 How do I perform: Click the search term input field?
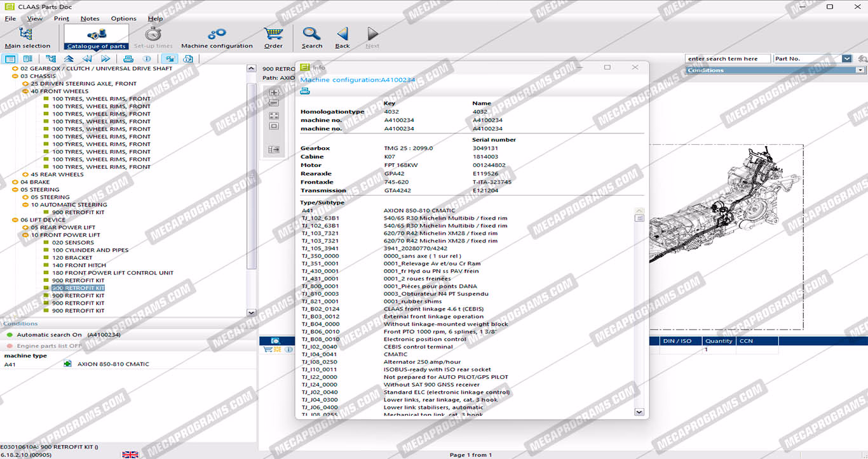tap(727, 59)
